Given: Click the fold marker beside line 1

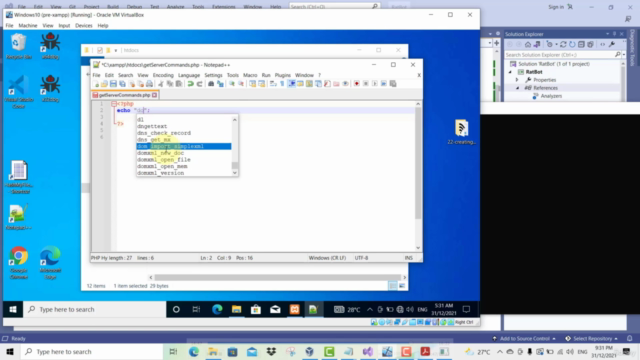Looking at the screenshot, I should pyautogui.click(x=114, y=104).
